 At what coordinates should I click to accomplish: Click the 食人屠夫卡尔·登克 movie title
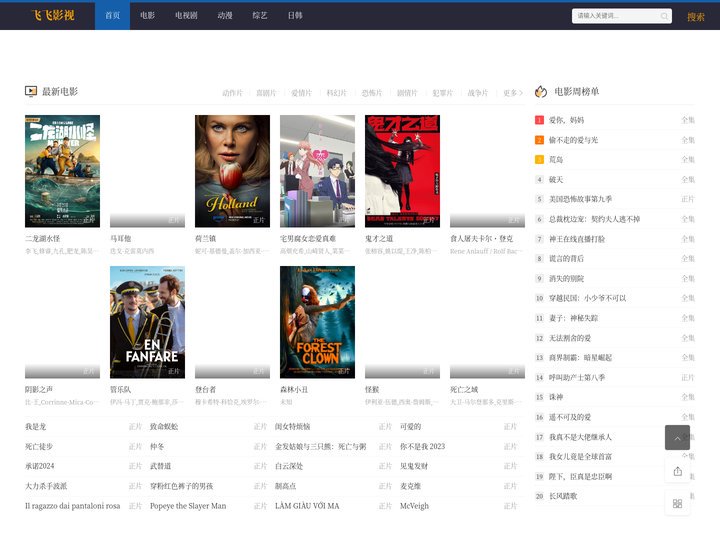pyautogui.click(x=482, y=239)
